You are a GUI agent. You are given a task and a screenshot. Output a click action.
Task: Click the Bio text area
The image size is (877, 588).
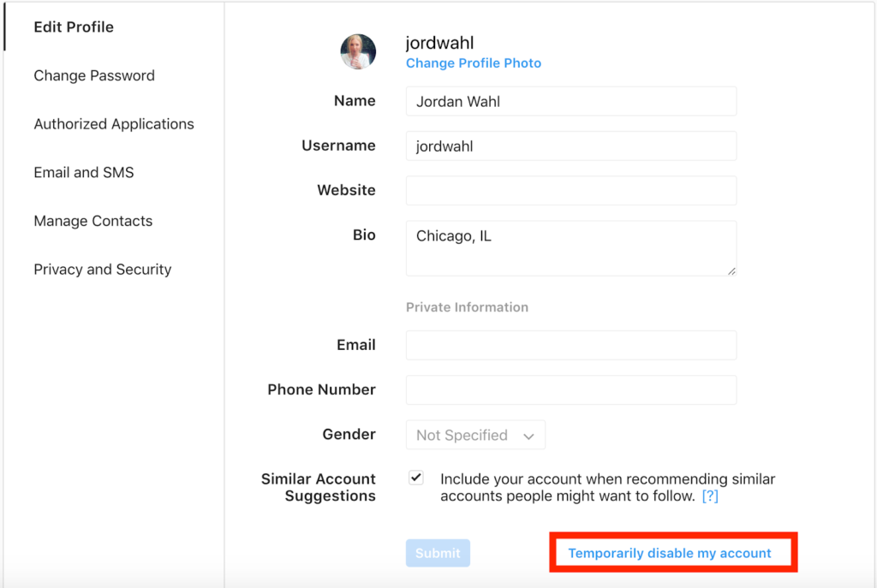pyautogui.click(x=571, y=248)
